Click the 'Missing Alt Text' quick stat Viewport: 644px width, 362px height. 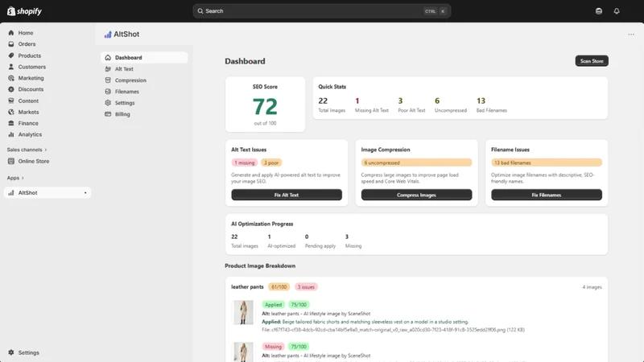coord(372,105)
